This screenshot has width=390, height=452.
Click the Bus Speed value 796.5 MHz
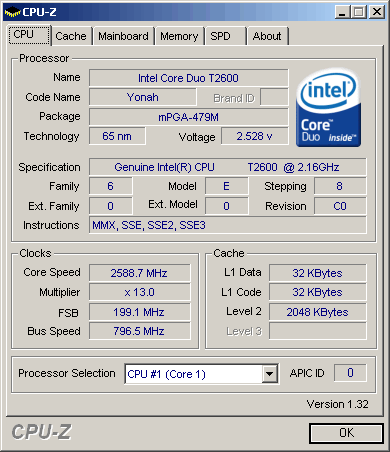pos(139,331)
